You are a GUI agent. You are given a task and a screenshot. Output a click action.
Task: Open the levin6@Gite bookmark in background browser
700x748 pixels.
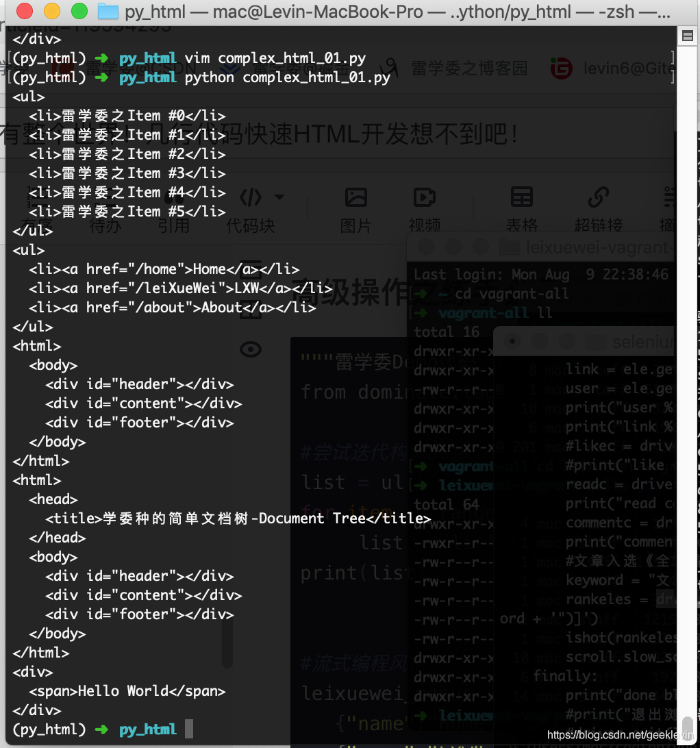(629, 68)
